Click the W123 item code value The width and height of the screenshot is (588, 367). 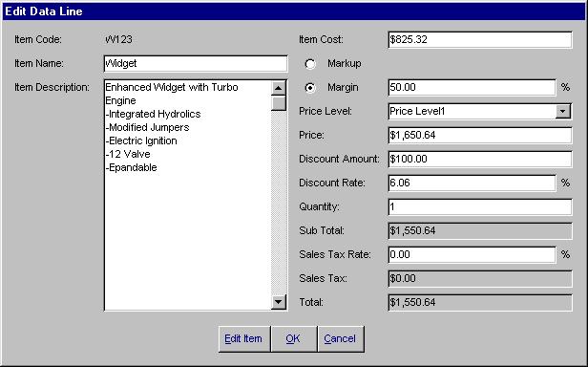118,39
